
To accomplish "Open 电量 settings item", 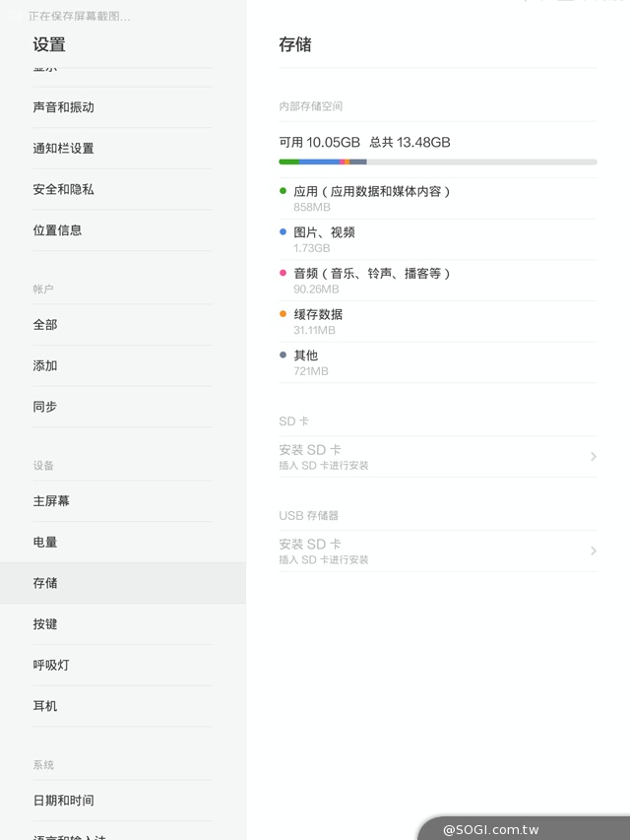I will click(x=45, y=543).
